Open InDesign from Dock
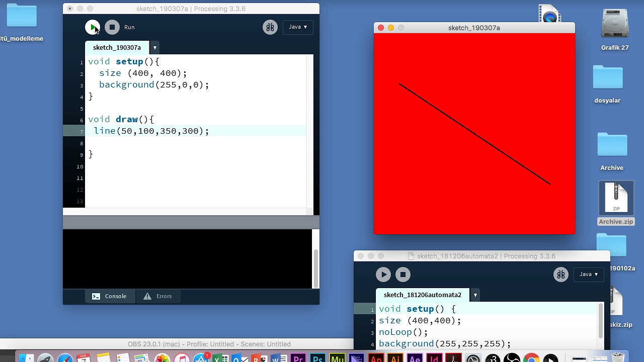Image resolution: width=644 pixels, height=362 pixels. (434, 357)
